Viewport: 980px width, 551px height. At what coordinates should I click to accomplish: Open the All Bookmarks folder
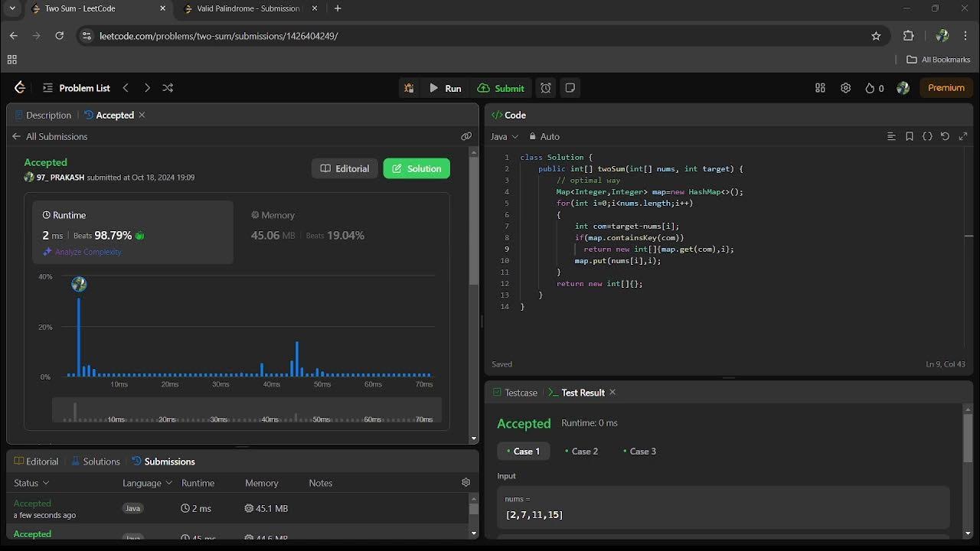(x=939, y=60)
